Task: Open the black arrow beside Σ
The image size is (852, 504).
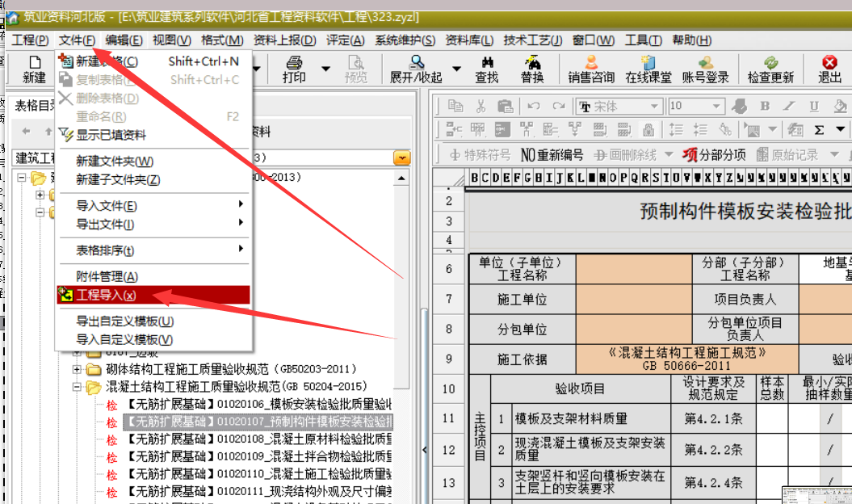Action: pos(840,129)
